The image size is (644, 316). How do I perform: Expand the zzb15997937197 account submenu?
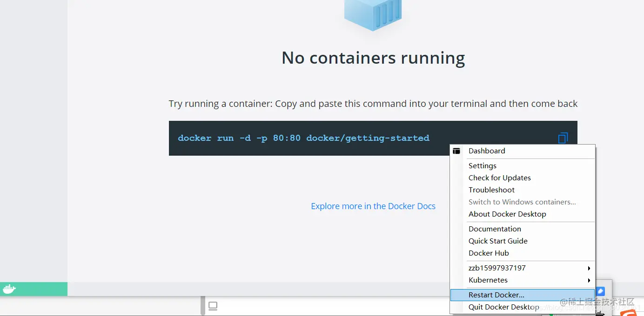(x=523, y=268)
